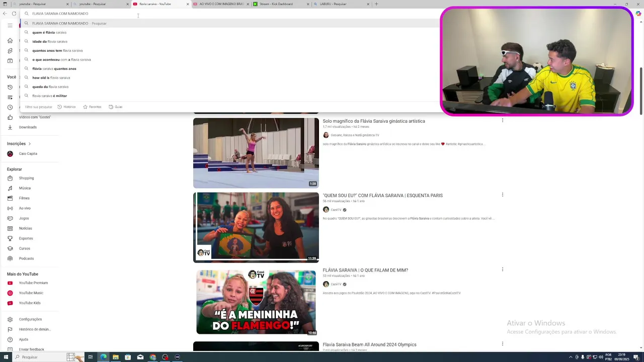The height and width of the screenshot is (362, 644).
Task: Click the Notícias icon in sidebar
Action: pos(10,228)
